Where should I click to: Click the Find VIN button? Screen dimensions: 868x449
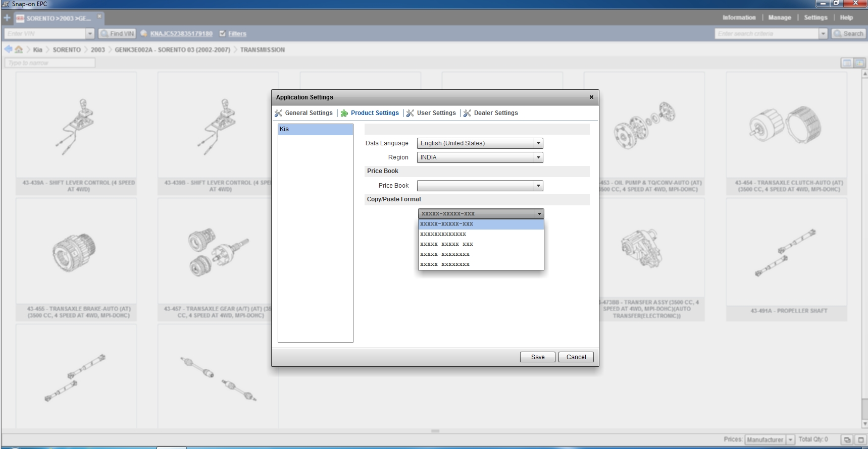click(x=117, y=34)
